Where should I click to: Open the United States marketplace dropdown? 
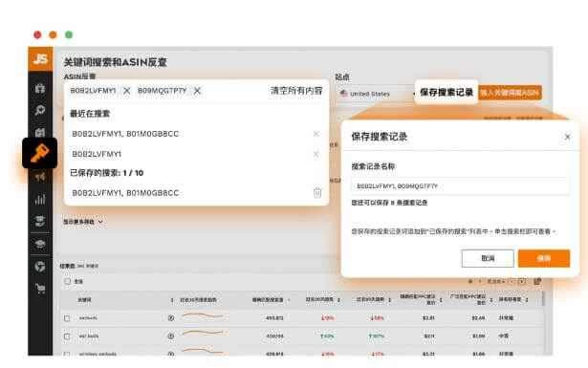[376, 94]
